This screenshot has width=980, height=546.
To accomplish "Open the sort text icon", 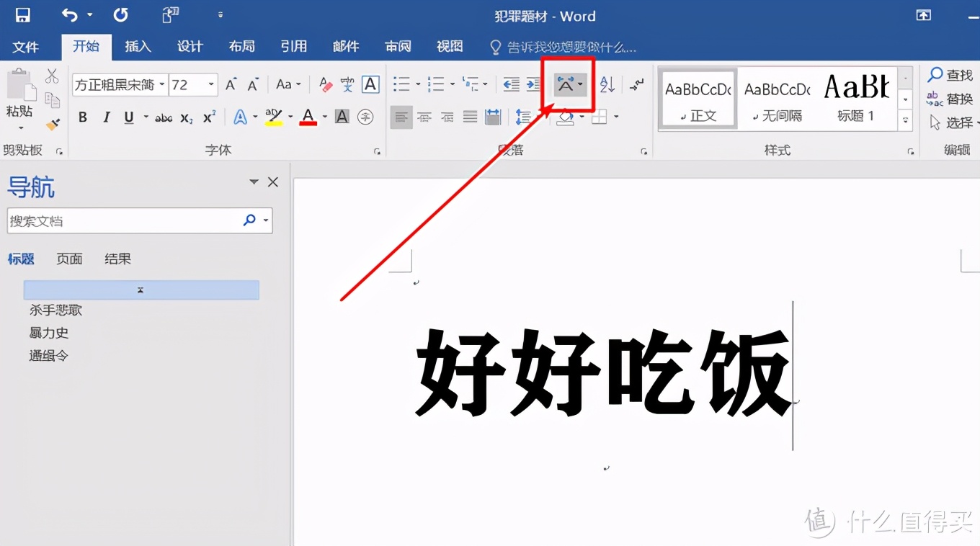I will 606,84.
